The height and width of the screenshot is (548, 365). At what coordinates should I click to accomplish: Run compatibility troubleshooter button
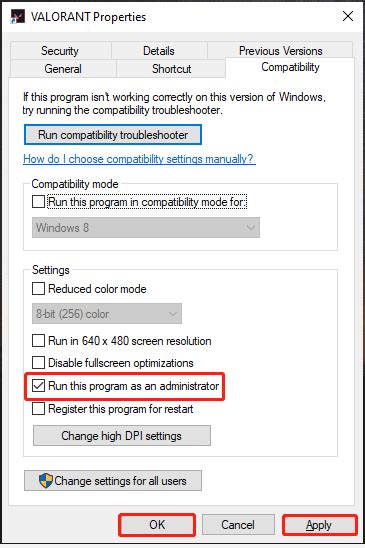point(113,135)
